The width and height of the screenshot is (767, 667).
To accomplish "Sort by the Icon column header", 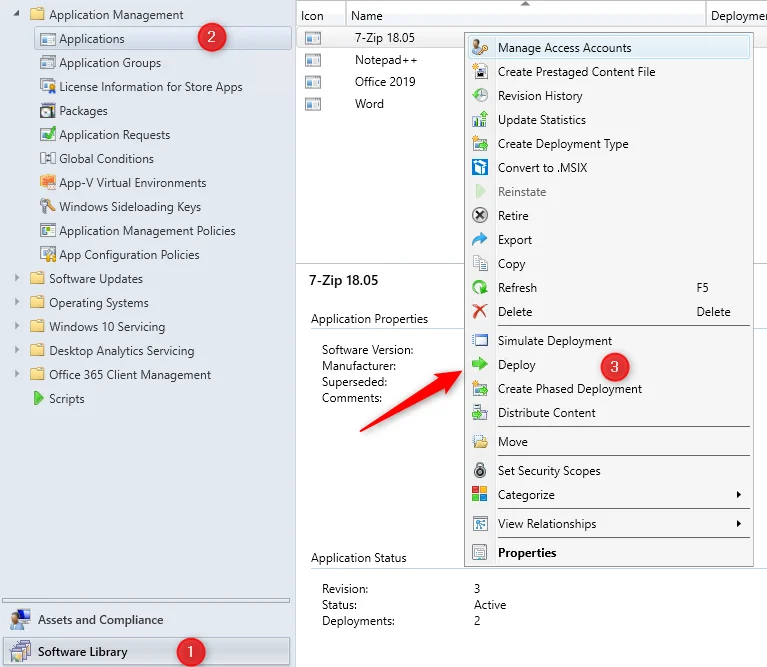I will coord(321,16).
